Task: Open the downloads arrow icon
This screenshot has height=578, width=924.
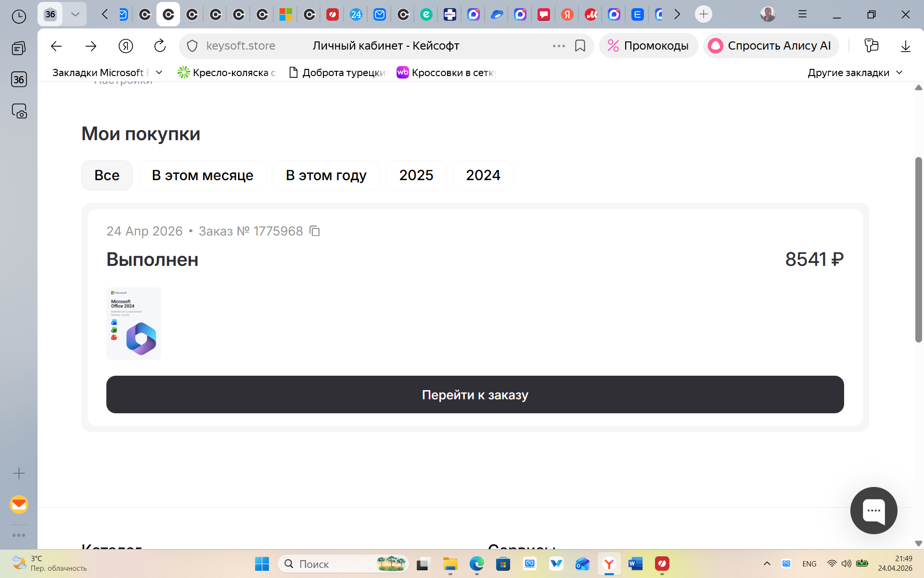Action: [x=905, y=46]
